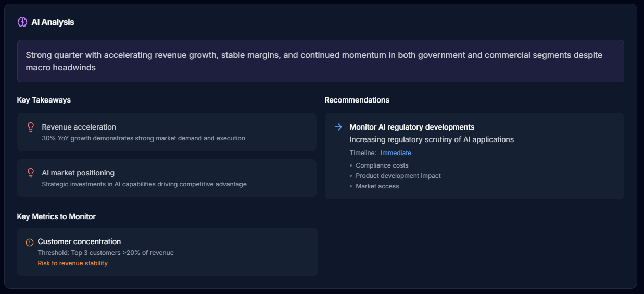This screenshot has height=294, width=644.
Task: Click the Key Metrics to Monitor heading
Action: [56, 216]
